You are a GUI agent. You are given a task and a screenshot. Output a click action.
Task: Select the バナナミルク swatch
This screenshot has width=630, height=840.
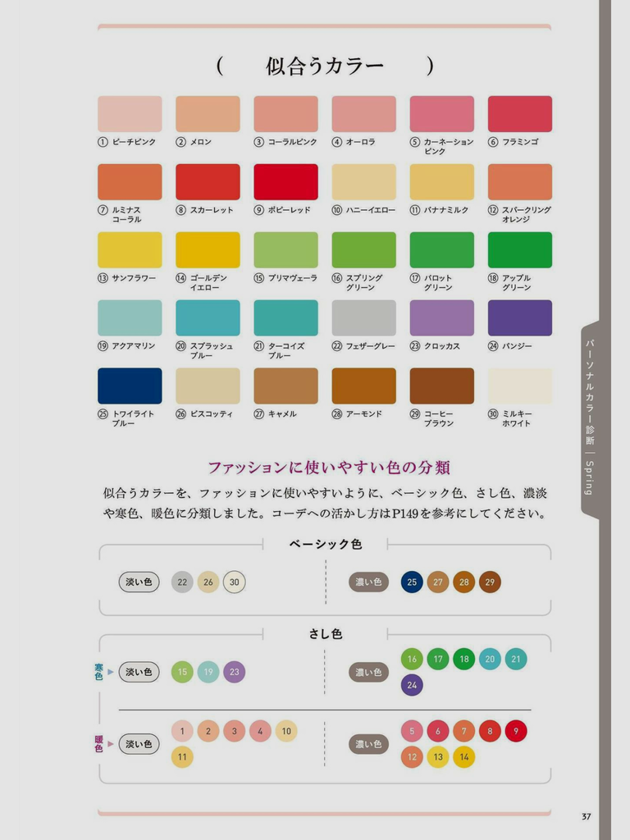(x=442, y=181)
